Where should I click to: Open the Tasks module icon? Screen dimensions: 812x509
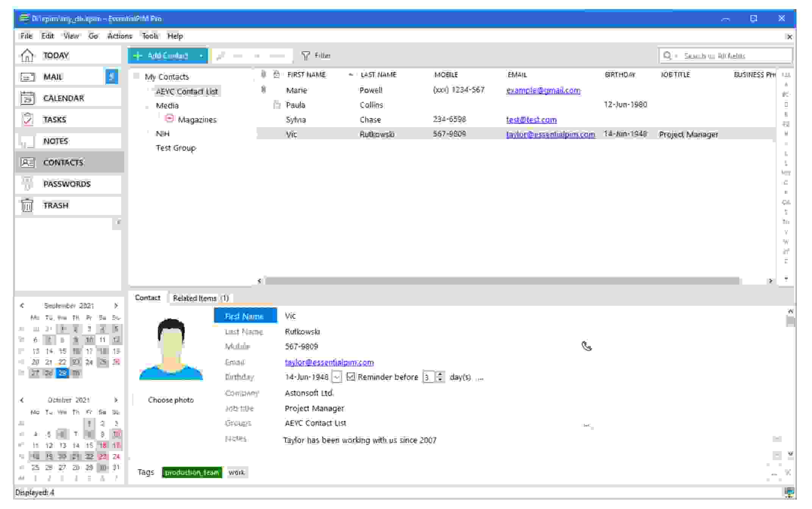click(27, 120)
